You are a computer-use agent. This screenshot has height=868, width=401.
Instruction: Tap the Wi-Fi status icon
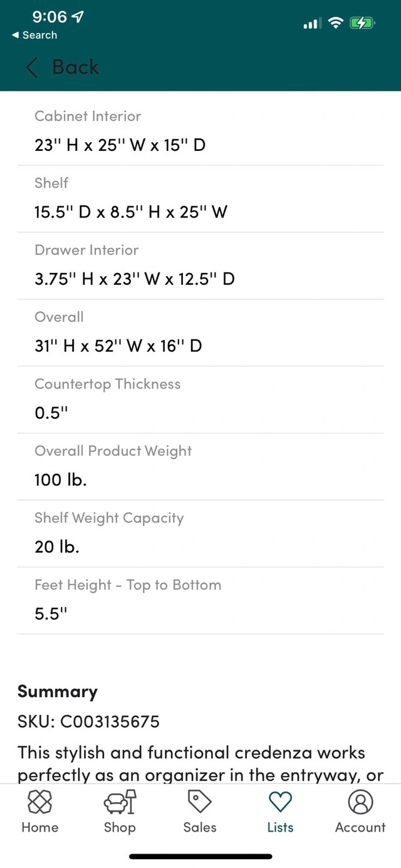tap(336, 24)
